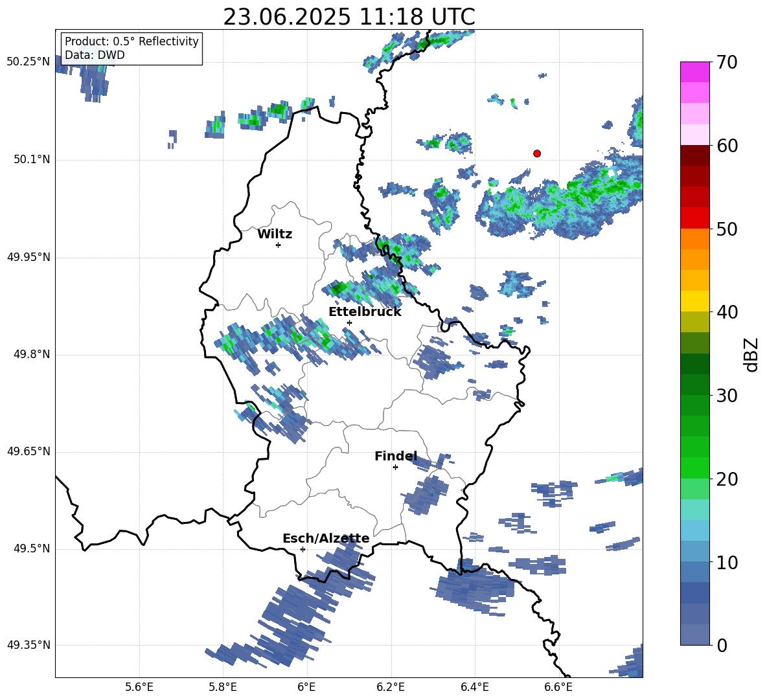This screenshot has width=767, height=700.
Task: Click the 5.6°E longitude label
Action: point(139,687)
